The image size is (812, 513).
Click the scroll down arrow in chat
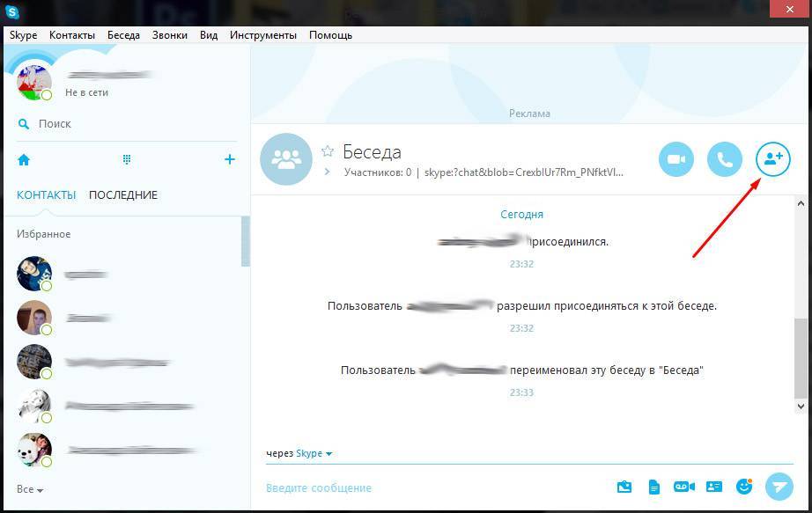pyautogui.click(x=801, y=407)
